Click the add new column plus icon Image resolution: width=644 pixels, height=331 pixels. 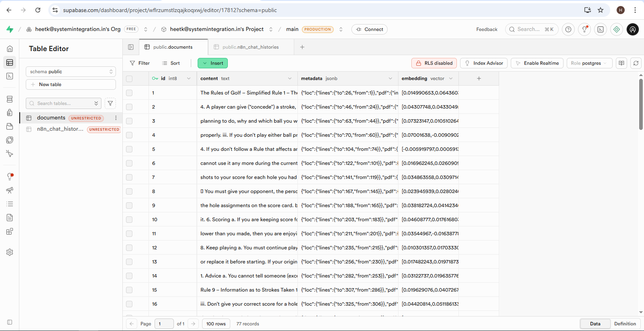pyautogui.click(x=479, y=78)
